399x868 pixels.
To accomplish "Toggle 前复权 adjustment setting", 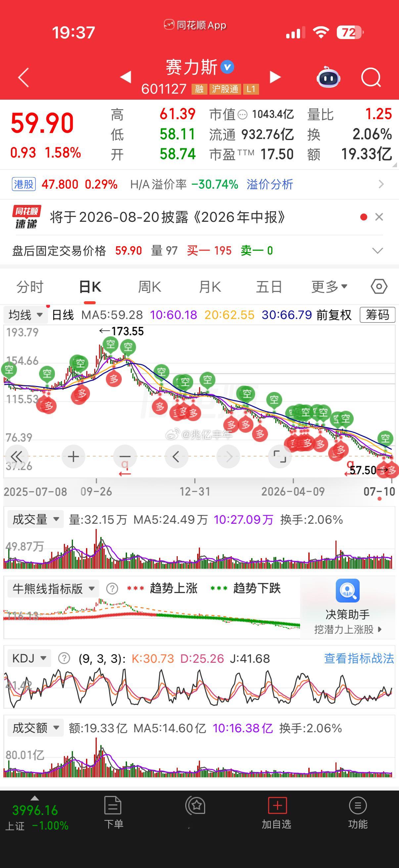I will point(334,315).
